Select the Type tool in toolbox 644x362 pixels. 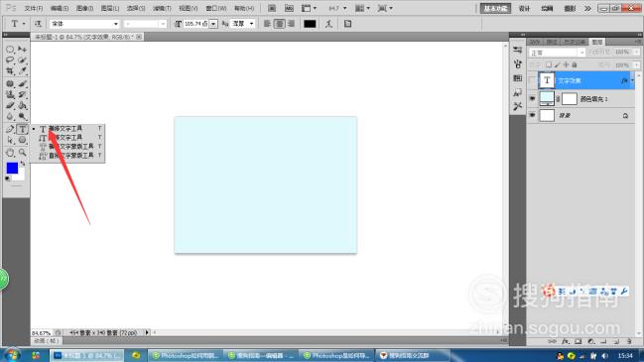[x=23, y=129]
